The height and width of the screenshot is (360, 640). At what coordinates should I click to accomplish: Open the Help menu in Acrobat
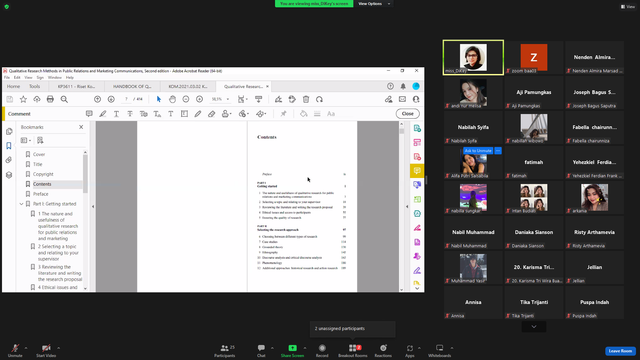[x=70, y=78]
